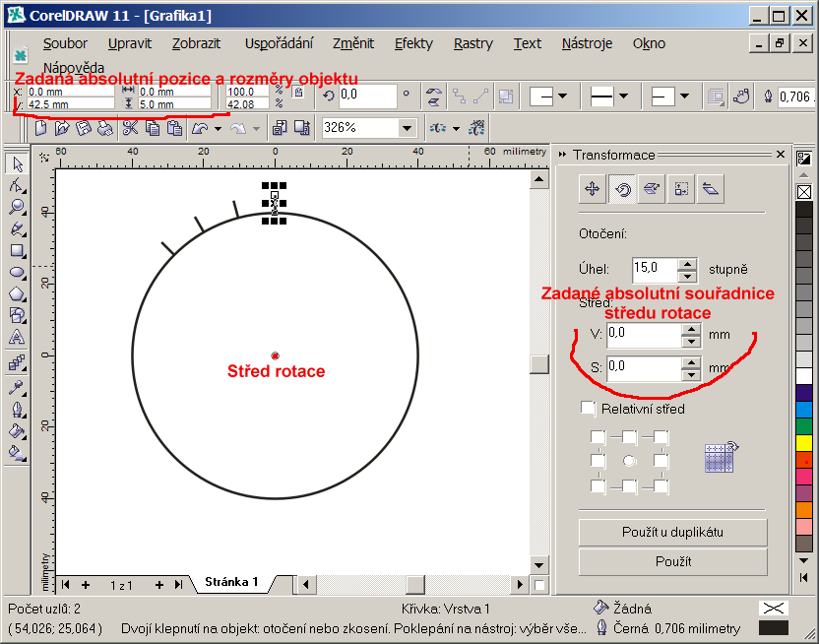Click the Export icon

point(301,127)
